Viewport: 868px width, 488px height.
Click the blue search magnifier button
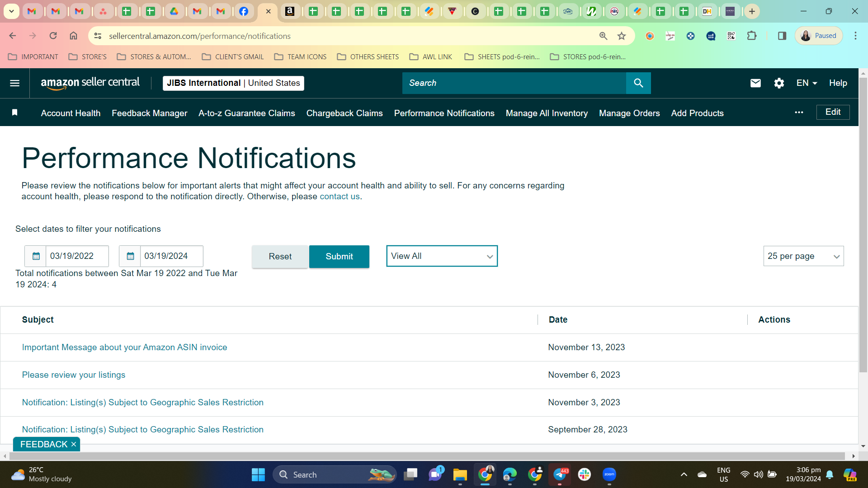tap(638, 83)
